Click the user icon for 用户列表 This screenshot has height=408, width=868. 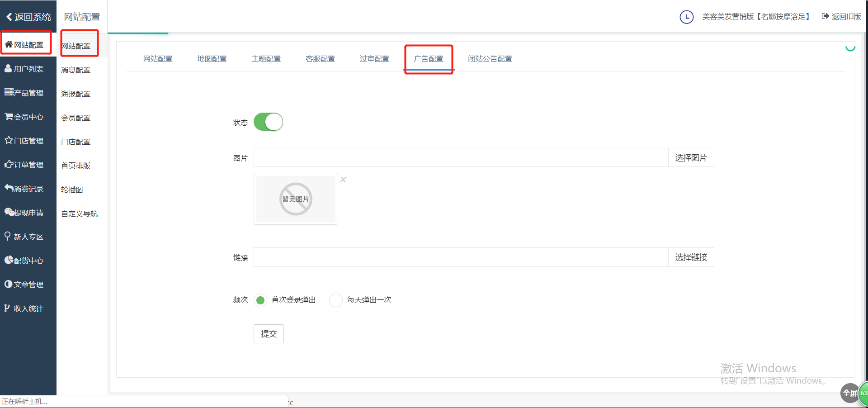[8, 68]
